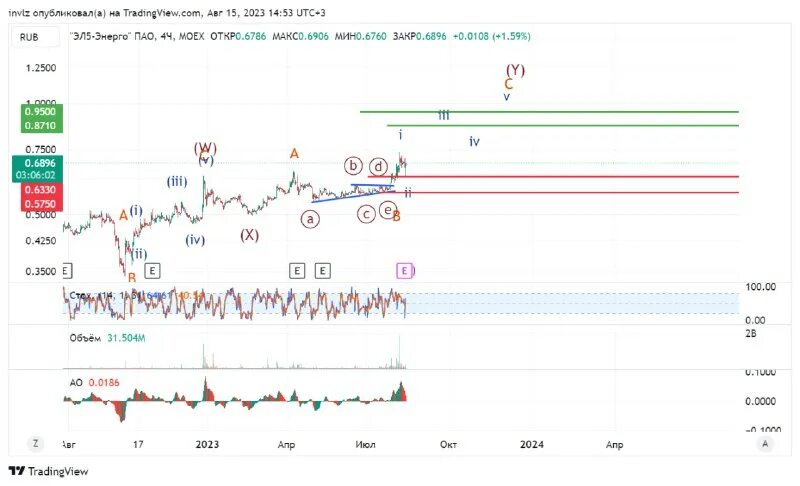Viewport: 800px width, 486px height.
Task: Click the blue v label below C
Action: (x=507, y=96)
